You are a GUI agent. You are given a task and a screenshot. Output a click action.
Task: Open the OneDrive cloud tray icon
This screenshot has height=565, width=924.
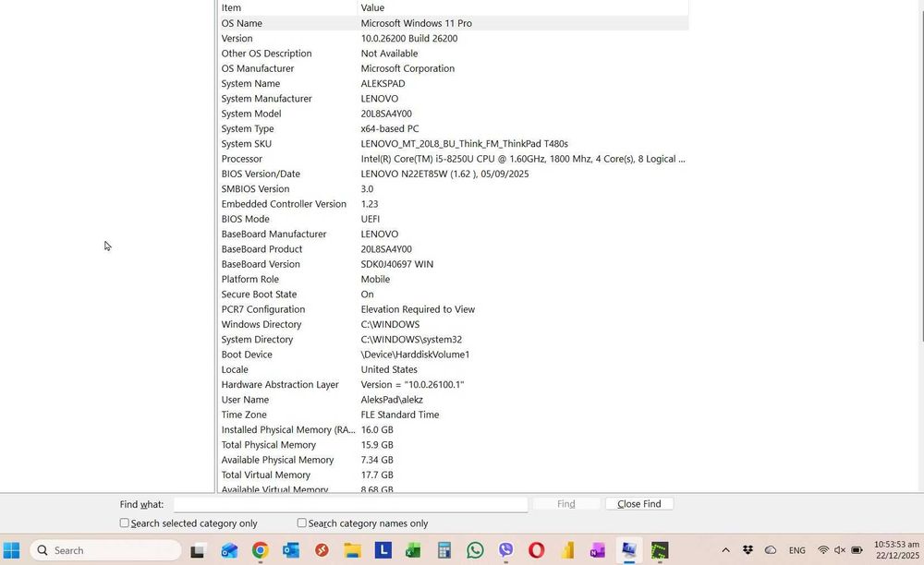click(x=771, y=550)
